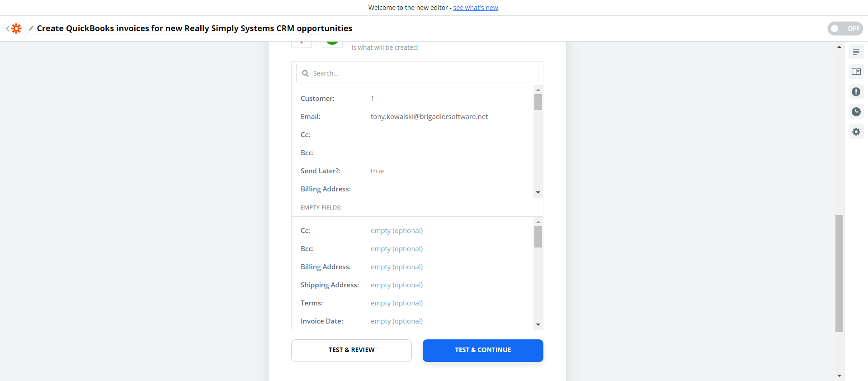Viewport: 868px width, 381px height.
Task: Toggle the Zap ON/OFF switch
Action: tap(845, 29)
